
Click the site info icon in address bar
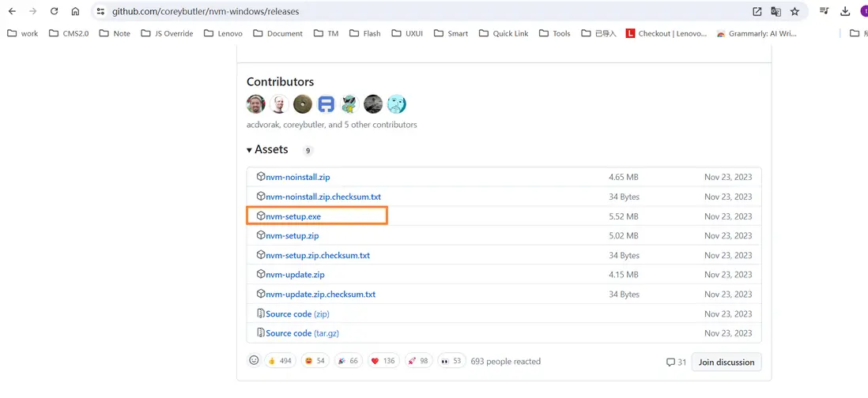[100, 11]
